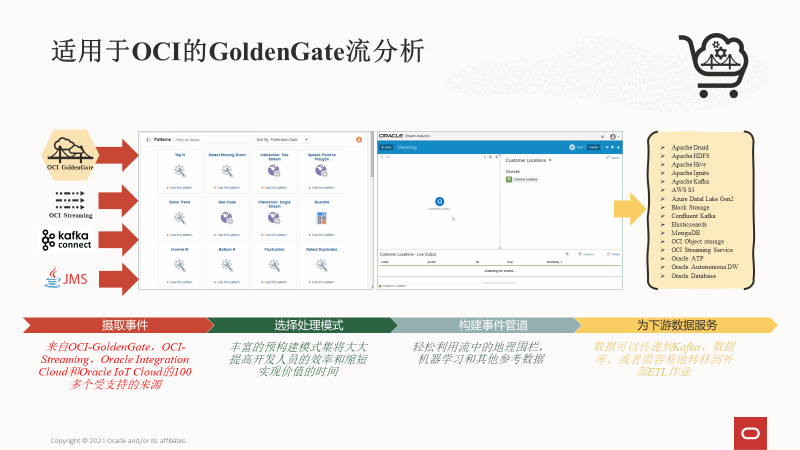Click the back button beside Marketing
The image size is (800, 450).
[x=386, y=147]
